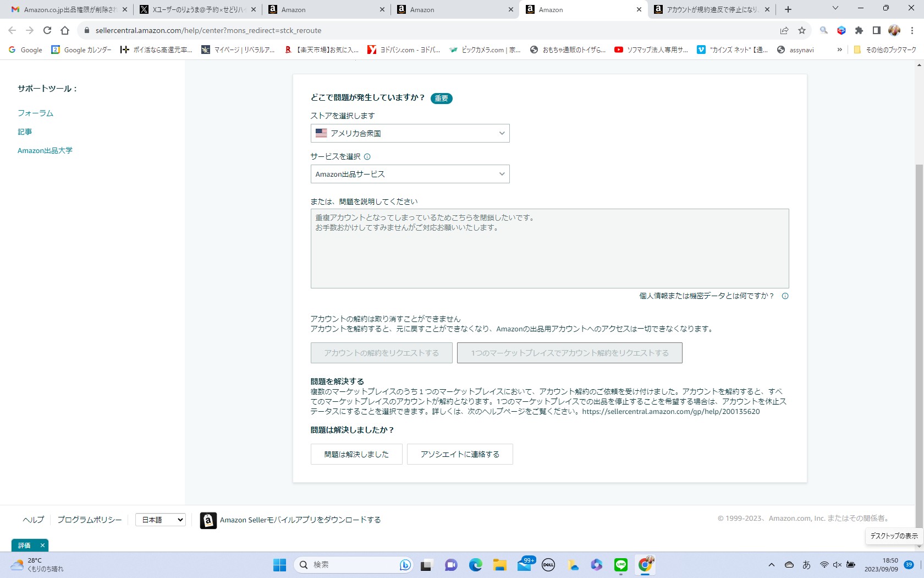924x578 pixels.
Task: Click the 個人情報または機密データ link
Action: pyautogui.click(x=707, y=296)
